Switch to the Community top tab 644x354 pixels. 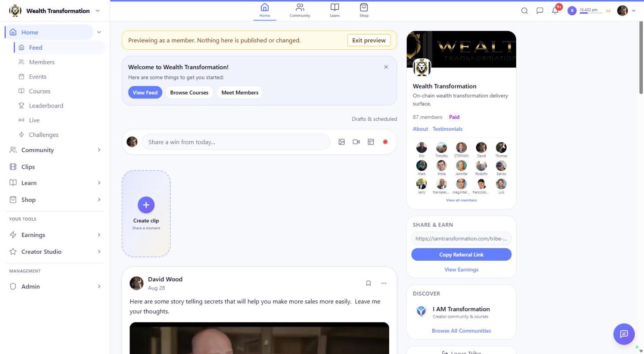300,10
